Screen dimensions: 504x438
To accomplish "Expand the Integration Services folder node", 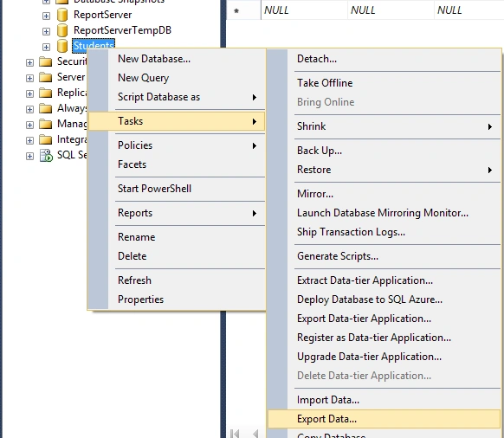I will 29,140.
